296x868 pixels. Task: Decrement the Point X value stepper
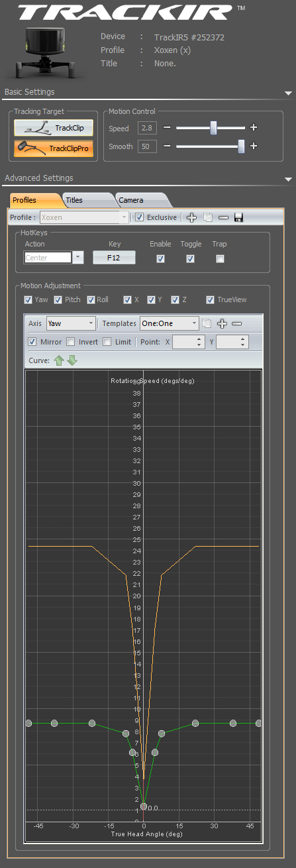[x=201, y=345]
